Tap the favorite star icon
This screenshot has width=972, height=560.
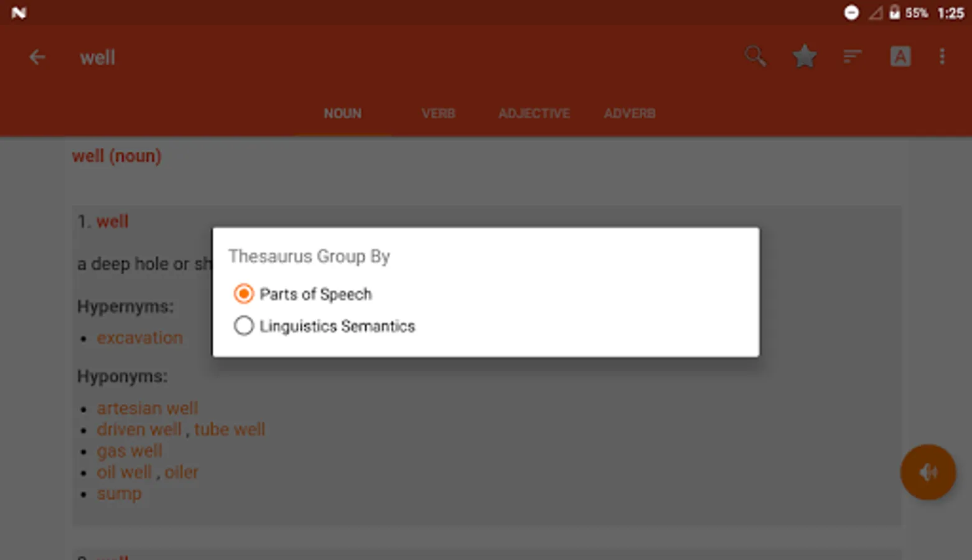point(804,57)
